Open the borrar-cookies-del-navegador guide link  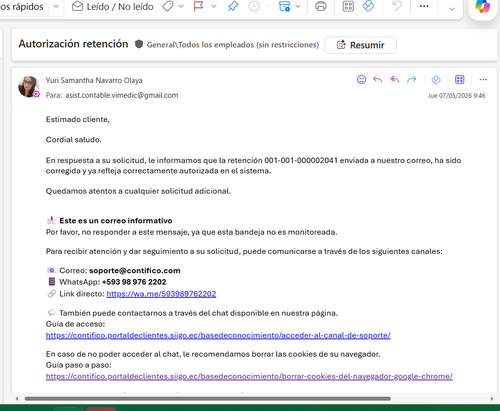tap(249, 377)
